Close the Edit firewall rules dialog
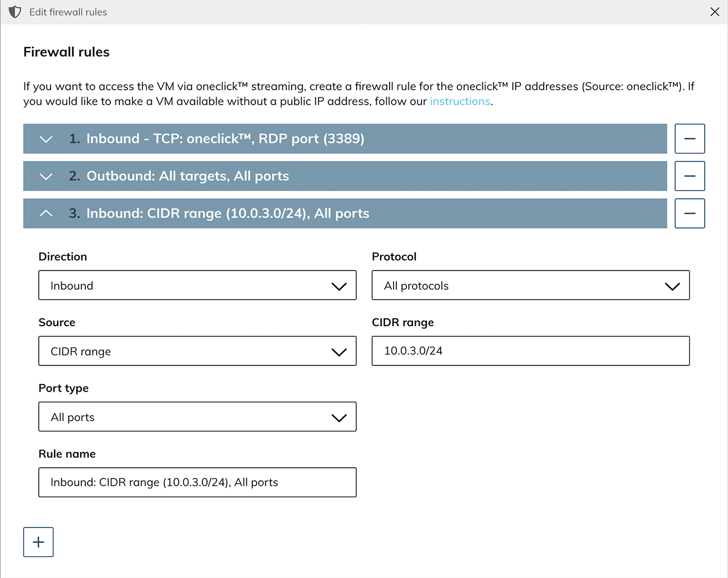 pyautogui.click(x=714, y=12)
